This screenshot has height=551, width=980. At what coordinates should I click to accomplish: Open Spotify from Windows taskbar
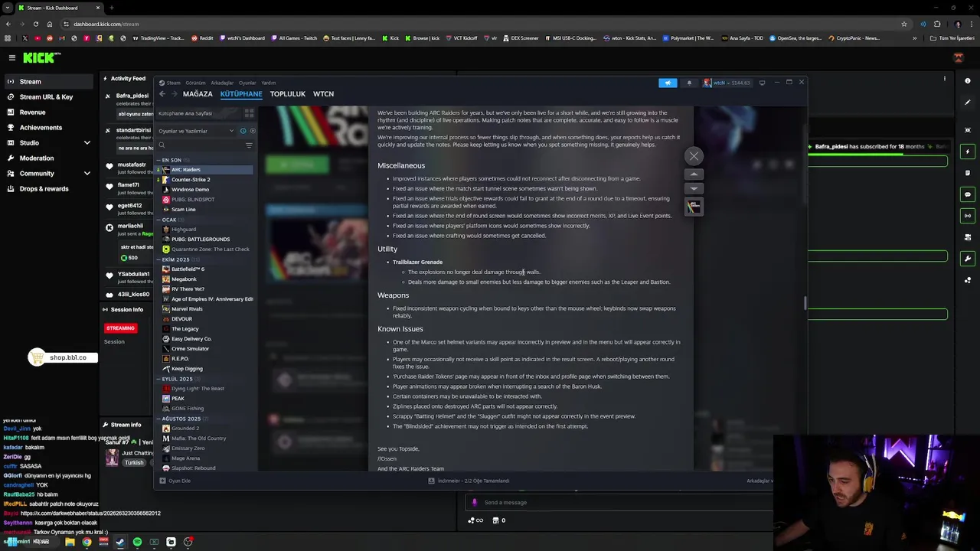click(x=137, y=542)
